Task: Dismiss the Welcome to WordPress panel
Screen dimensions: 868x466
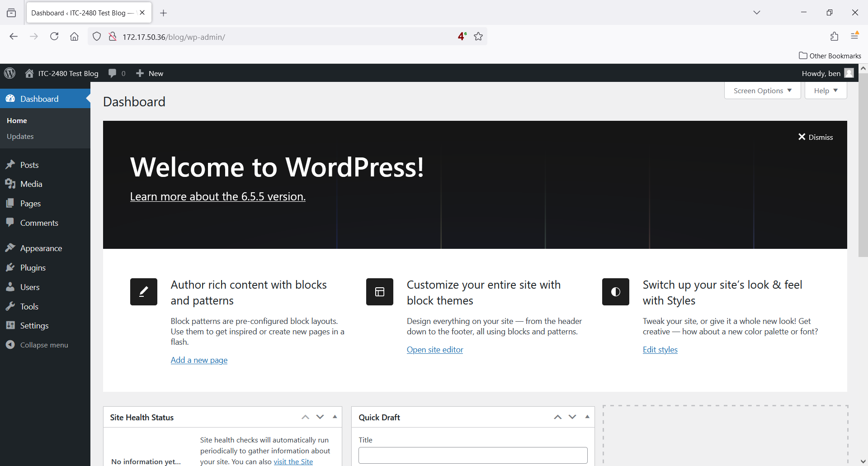Action: [816, 137]
